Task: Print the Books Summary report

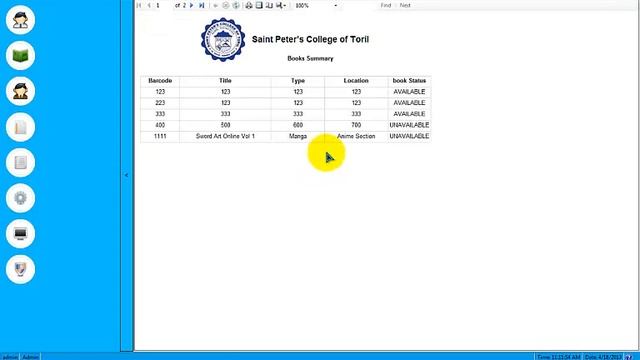Action: coord(249,5)
